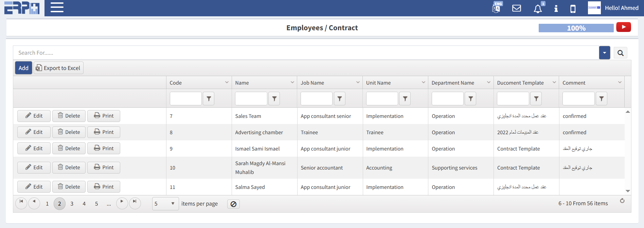The height and width of the screenshot is (228, 644).
Task: Click the magnifier search button
Action: (x=620, y=53)
